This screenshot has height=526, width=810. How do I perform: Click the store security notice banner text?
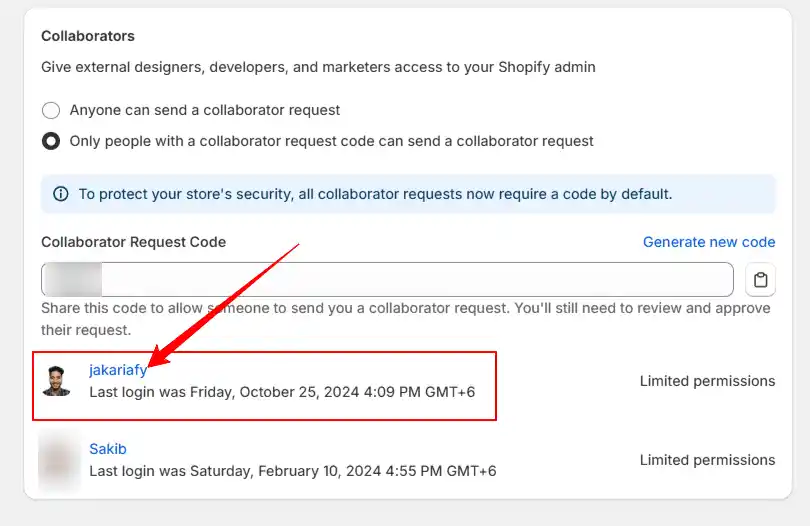(x=376, y=194)
